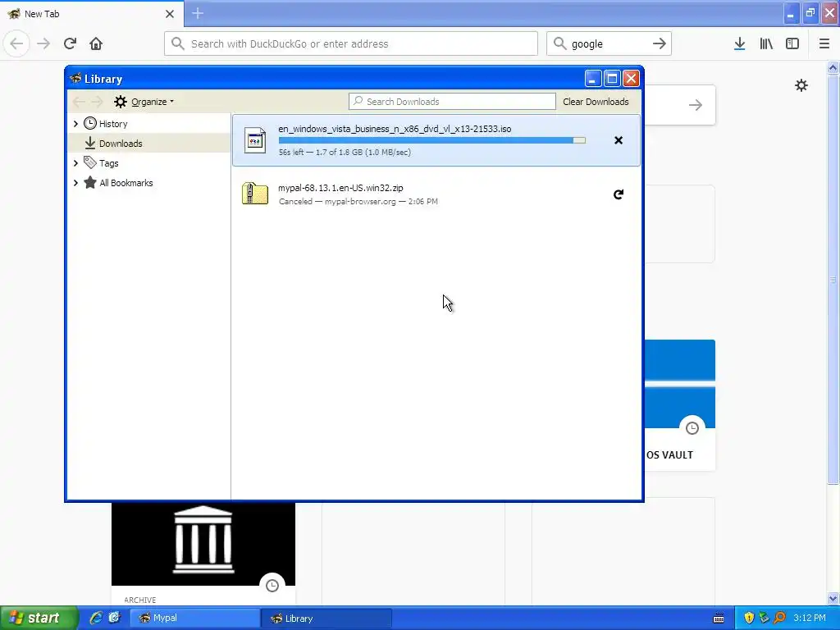Launch Internet Explorer from quick launch

(x=96, y=618)
